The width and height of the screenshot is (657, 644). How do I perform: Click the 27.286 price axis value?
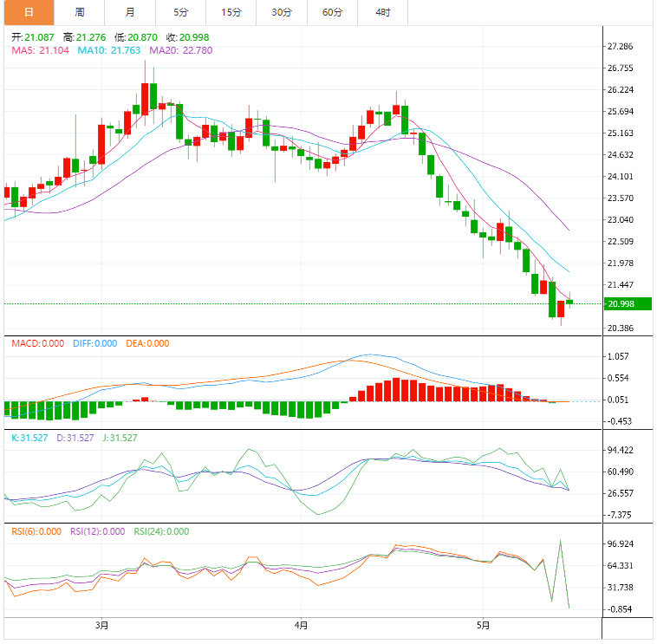pyautogui.click(x=620, y=47)
